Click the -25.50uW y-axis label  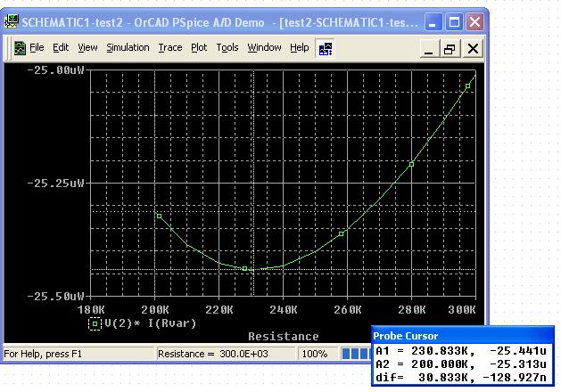(x=56, y=297)
